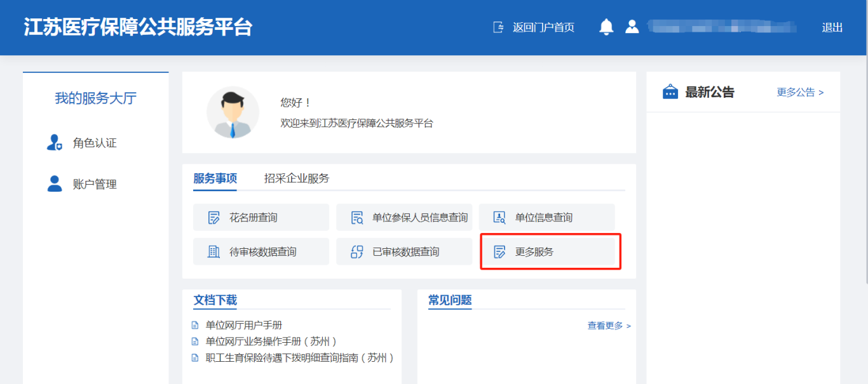Click the 账户管理 person icon
Image resolution: width=868 pixels, height=384 pixels.
[x=55, y=184]
